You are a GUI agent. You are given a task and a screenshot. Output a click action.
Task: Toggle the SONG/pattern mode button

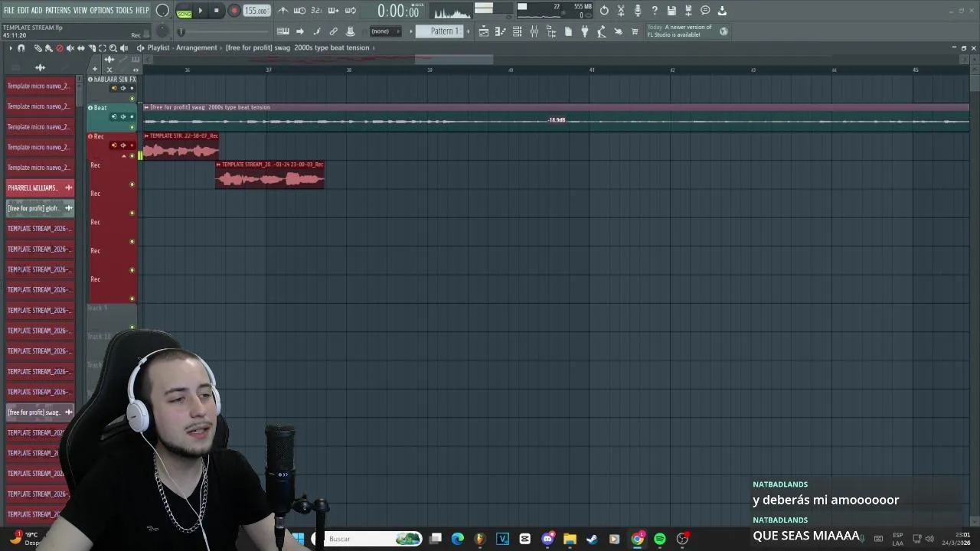184,11
